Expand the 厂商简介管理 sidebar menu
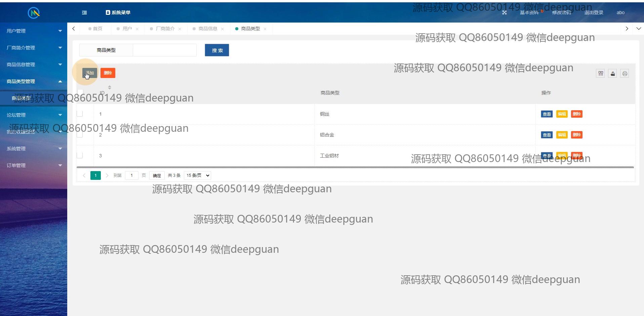Image resolution: width=644 pixels, height=316 pixels. click(34, 48)
